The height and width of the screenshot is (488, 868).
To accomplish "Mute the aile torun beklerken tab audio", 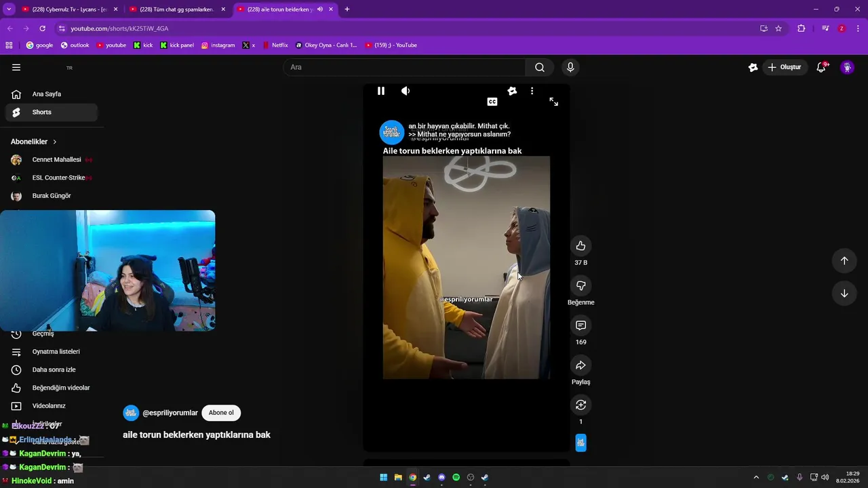I will (319, 9).
